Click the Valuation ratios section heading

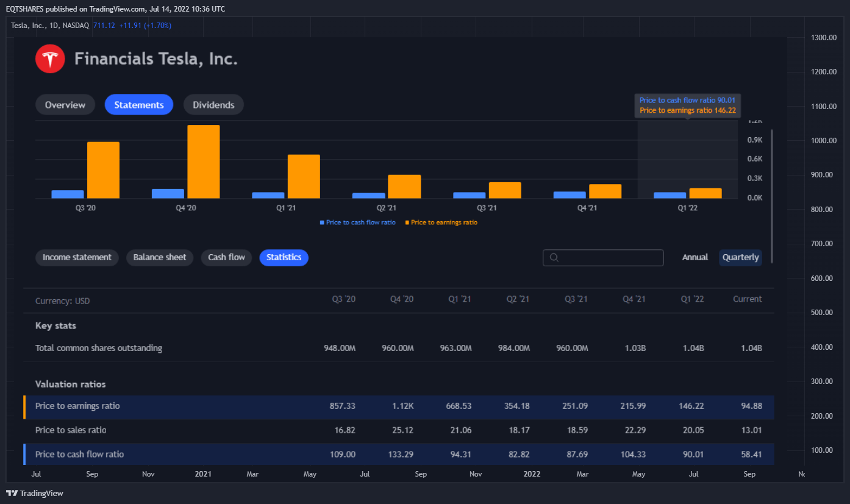(70, 384)
